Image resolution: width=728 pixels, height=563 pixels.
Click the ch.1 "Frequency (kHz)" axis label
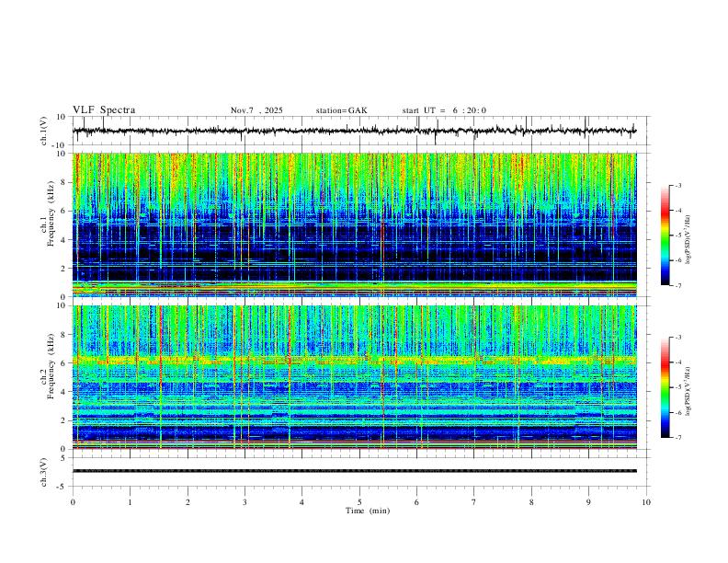(x=51, y=213)
